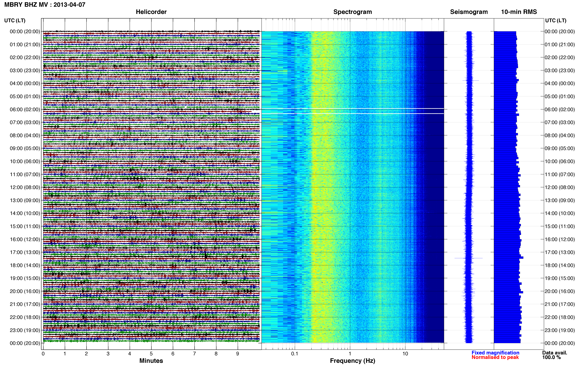Click minute tick label 1 on helicorder
The image size is (588, 368).
pyautogui.click(x=65, y=354)
